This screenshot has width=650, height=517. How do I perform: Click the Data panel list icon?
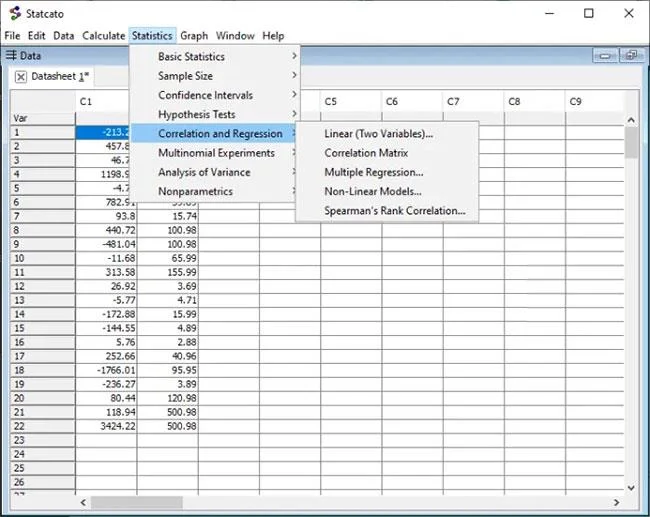pos(11,55)
